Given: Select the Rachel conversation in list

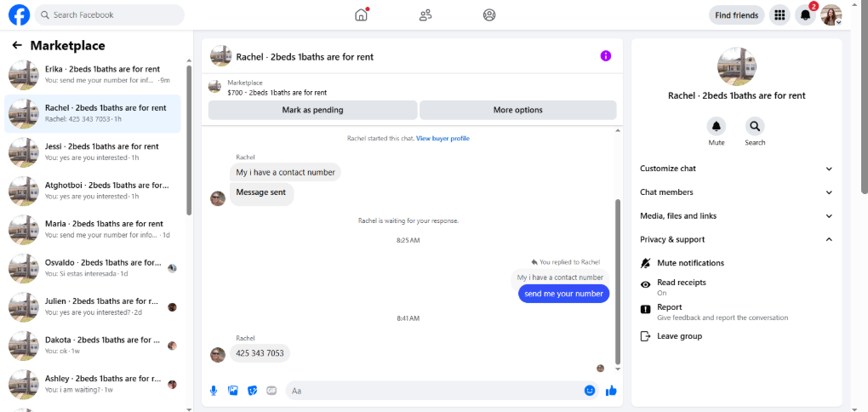Looking at the screenshot, I should pos(93,113).
